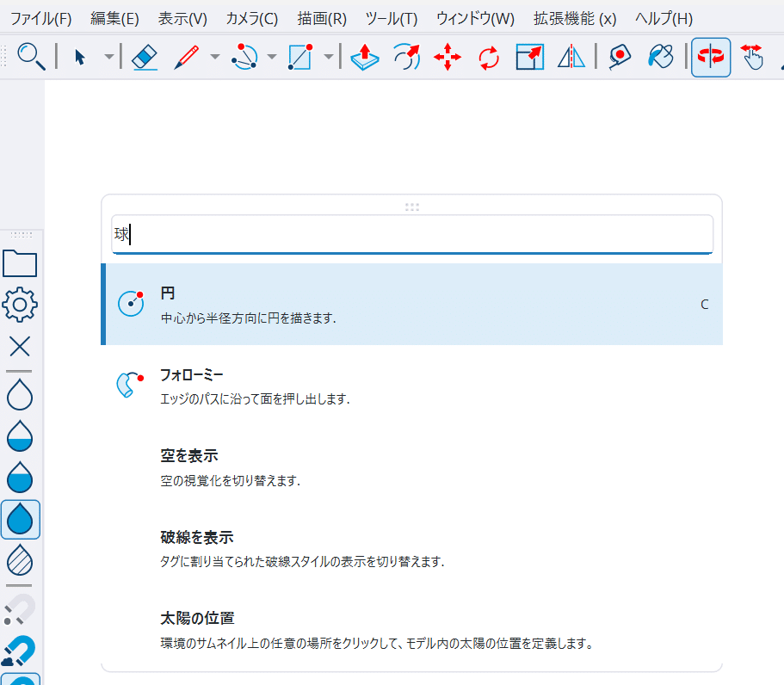
Task: Open the ヘルプ(H) menu
Action: (x=664, y=19)
